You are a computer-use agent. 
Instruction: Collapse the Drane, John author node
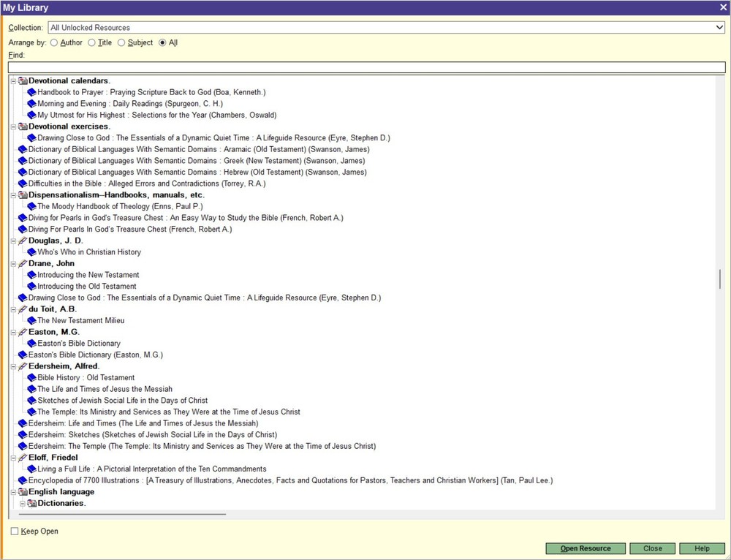pyautogui.click(x=13, y=264)
